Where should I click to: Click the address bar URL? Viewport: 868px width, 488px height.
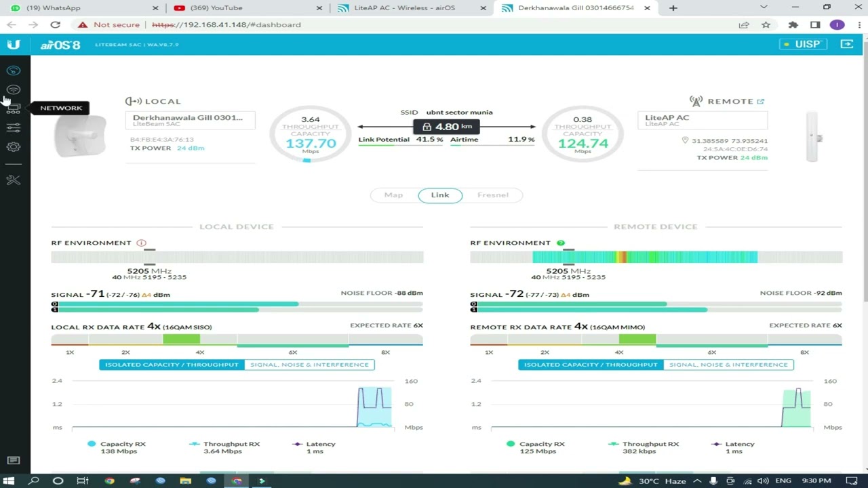226,24
